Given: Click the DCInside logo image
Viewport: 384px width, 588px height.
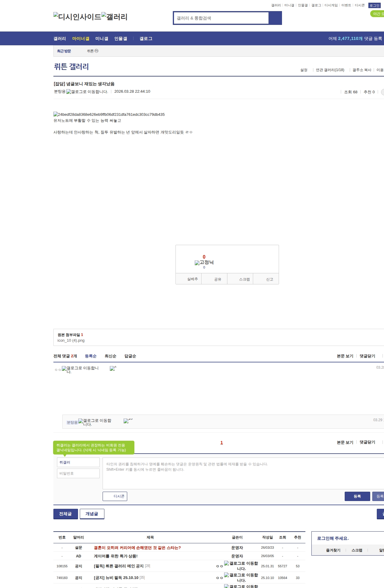Looking at the screenshot, I should 77,17.
